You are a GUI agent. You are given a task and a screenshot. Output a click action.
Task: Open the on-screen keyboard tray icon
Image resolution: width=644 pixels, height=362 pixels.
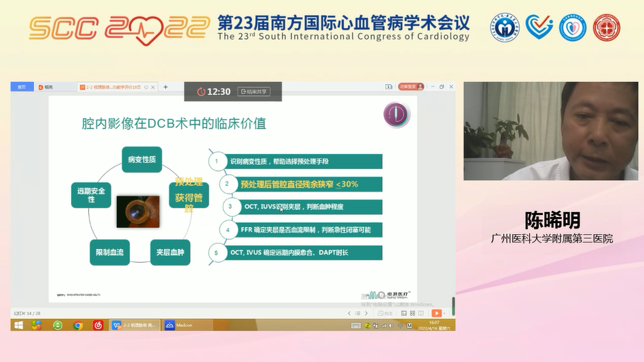coord(356,326)
